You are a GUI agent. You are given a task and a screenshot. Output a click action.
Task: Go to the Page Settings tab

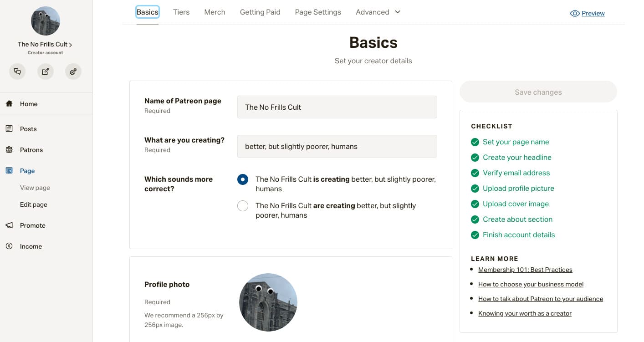[x=318, y=12]
